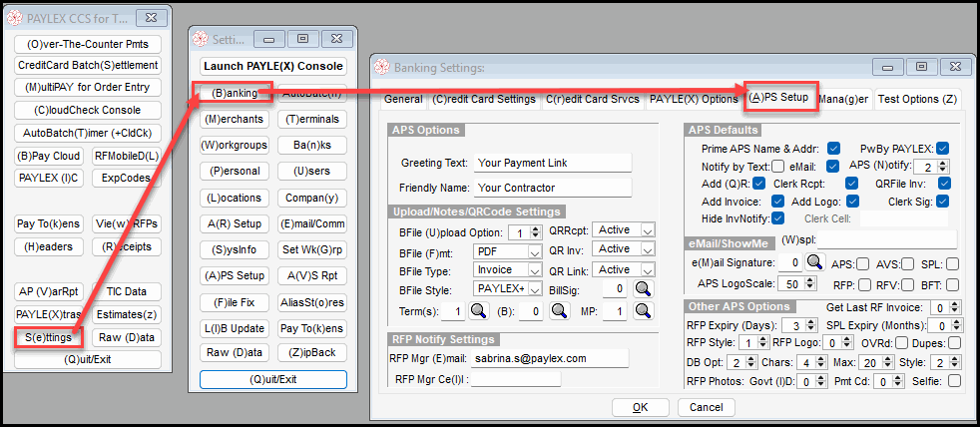
Task: Enable the BFT checkbox in eMail/ShowMe
Action: tap(952, 285)
